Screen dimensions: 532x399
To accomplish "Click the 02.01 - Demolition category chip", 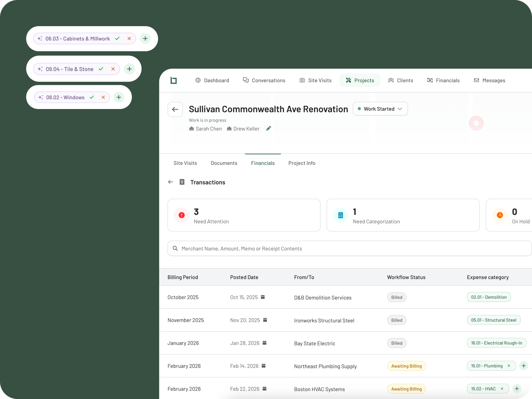I will (489, 297).
